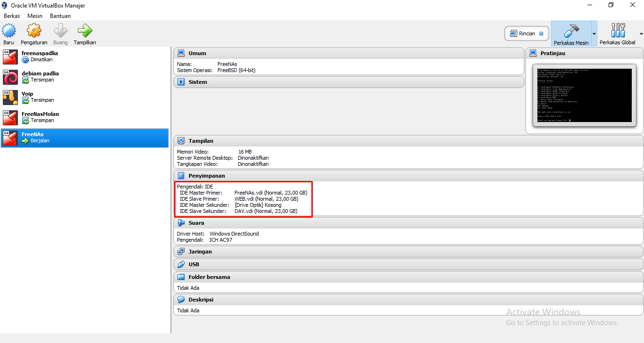Open the Folder bersama section header
The image size is (644, 343).
[409, 277]
